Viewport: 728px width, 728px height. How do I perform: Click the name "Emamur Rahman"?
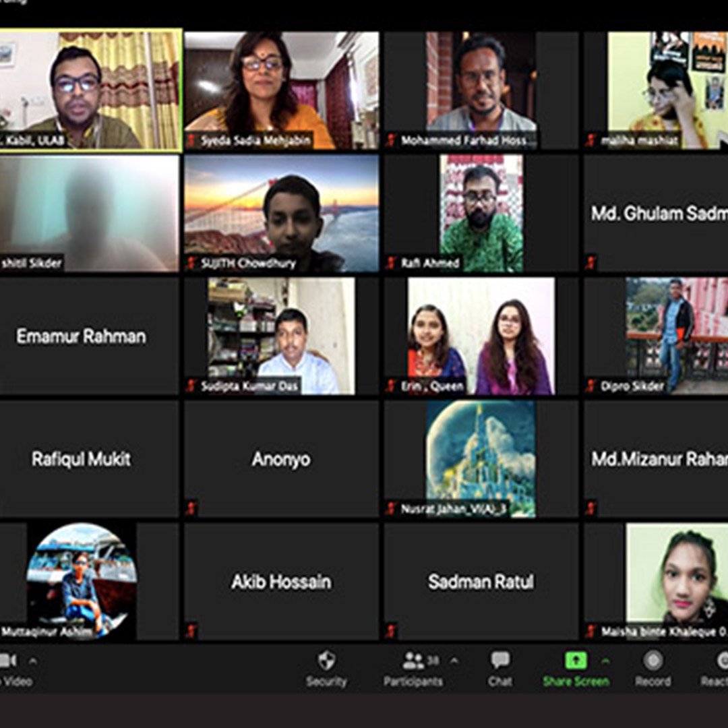(82, 336)
